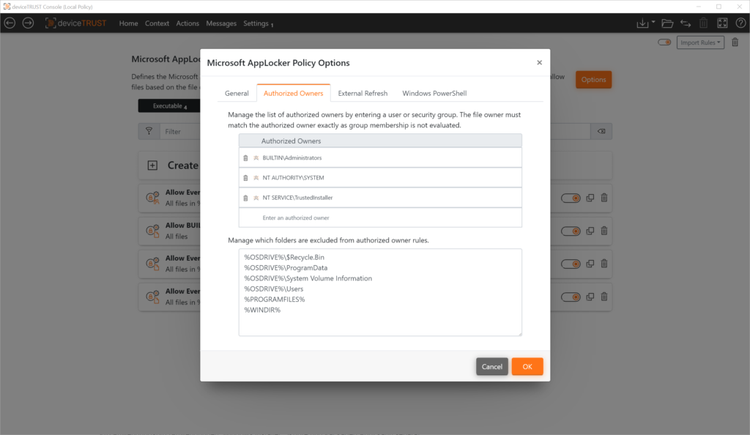Open the Messages menu
The height and width of the screenshot is (435, 750).
pos(221,23)
